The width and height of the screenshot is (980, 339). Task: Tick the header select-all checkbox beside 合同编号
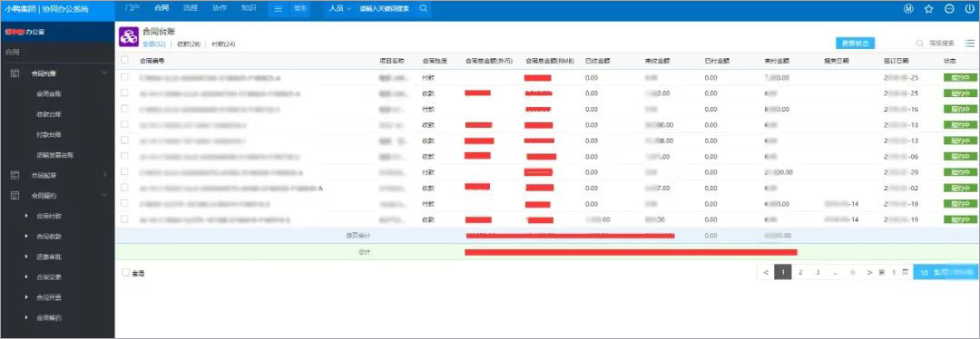pos(124,61)
